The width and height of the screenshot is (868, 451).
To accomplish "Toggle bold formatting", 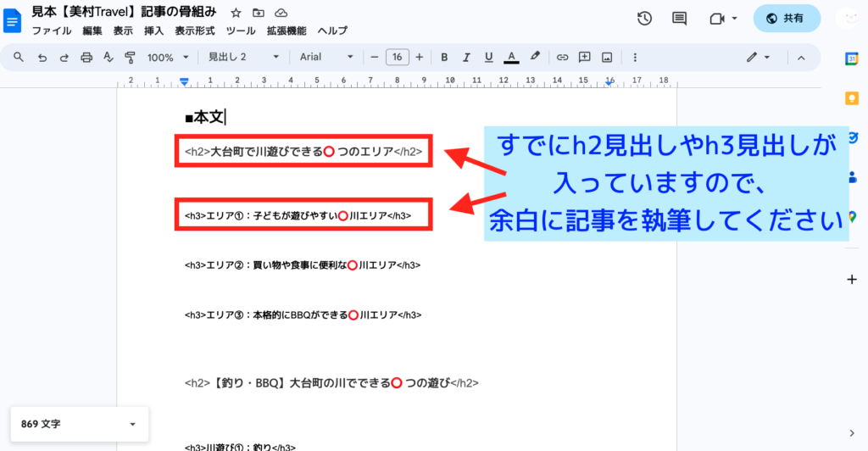I will coord(443,58).
